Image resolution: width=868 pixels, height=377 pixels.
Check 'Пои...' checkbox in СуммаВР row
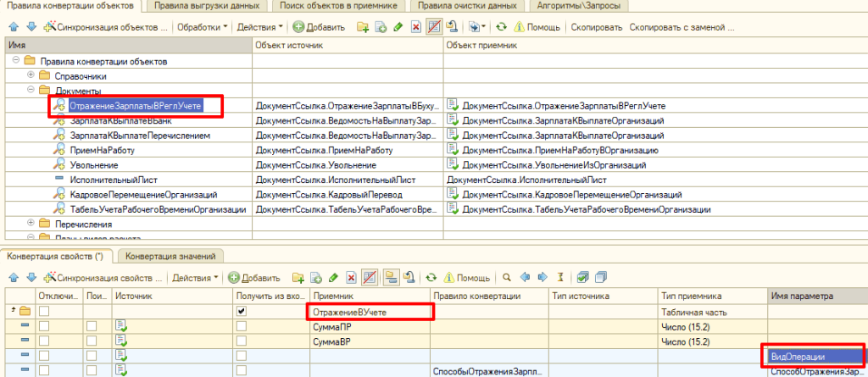[x=92, y=341]
